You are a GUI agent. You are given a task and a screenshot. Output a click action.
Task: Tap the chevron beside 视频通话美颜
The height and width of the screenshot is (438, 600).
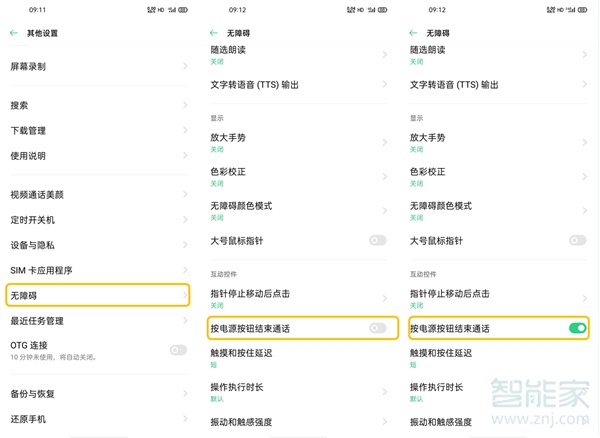pos(185,194)
